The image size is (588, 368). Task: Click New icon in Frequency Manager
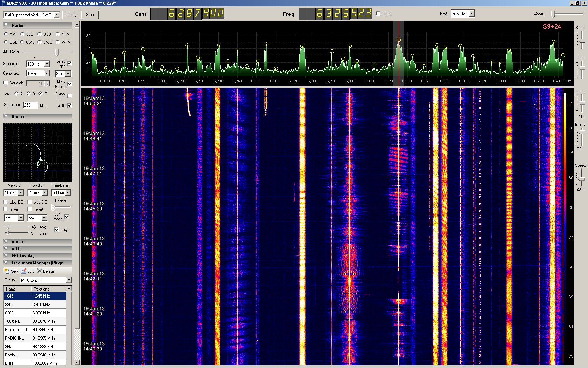click(x=7, y=271)
